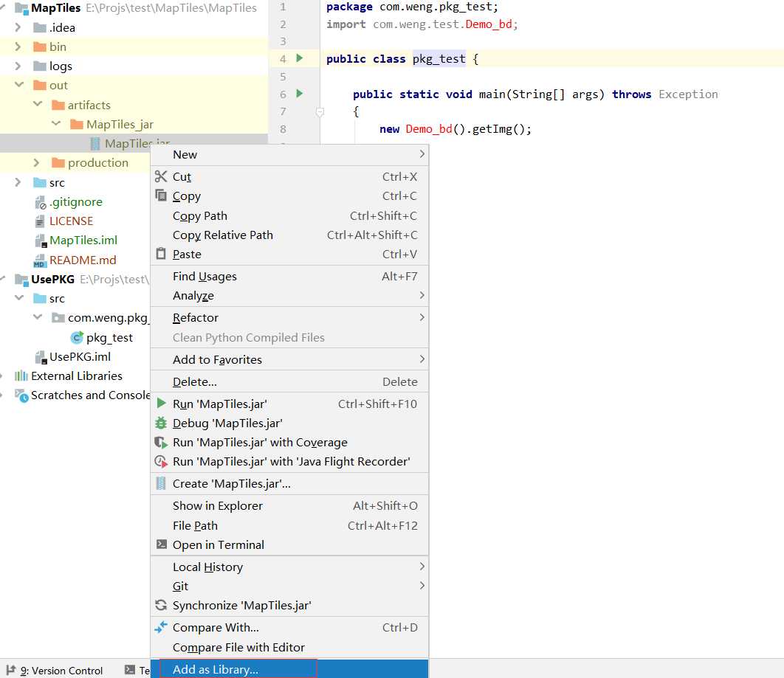
Task: Click the Scratches and Consoles icon
Action: point(21,395)
